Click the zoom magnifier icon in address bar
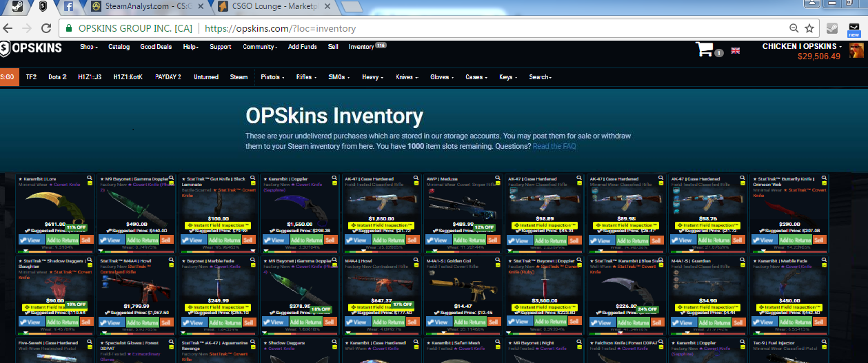868x363 pixels. click(x=794, y=29)
